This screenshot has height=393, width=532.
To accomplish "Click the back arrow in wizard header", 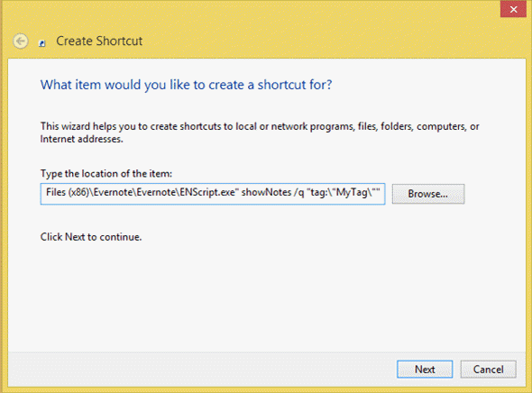I will (x=21, y=41).
